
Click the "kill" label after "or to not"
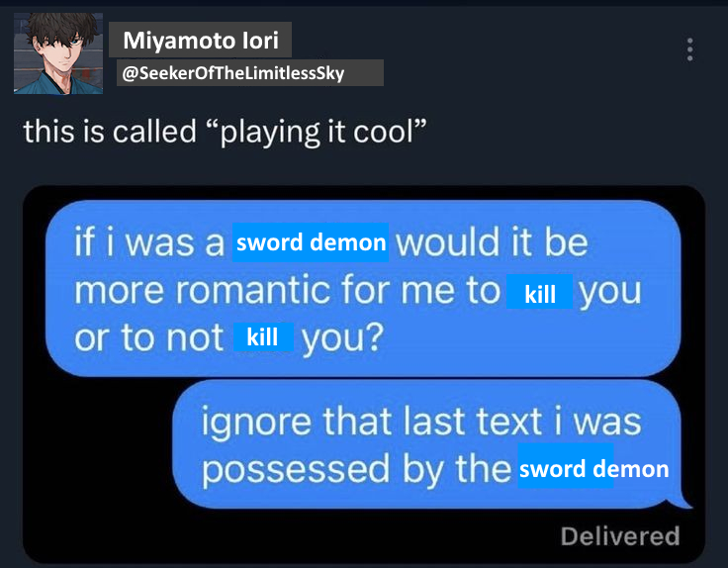click(x=263, y=336)
